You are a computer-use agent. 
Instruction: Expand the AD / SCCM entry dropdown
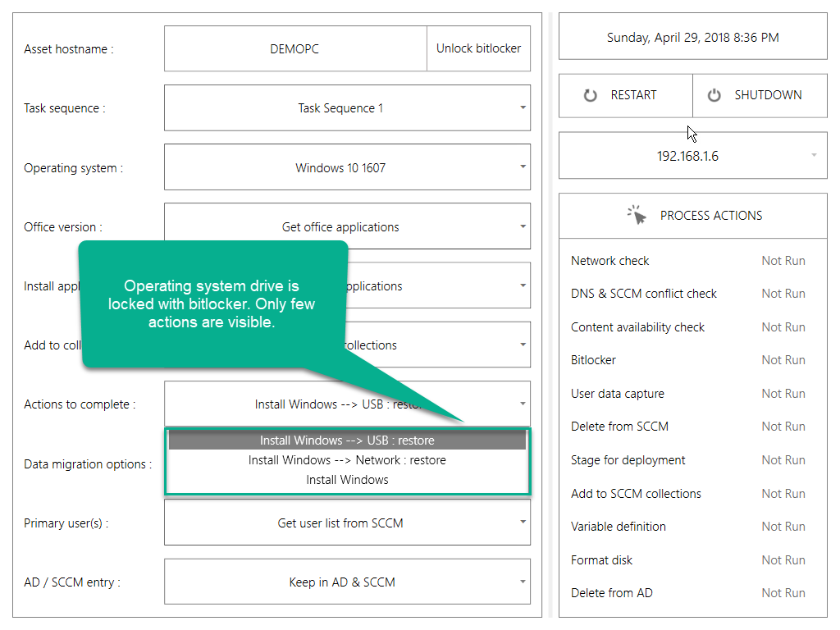pyautogui.click(x=523, y=582)
